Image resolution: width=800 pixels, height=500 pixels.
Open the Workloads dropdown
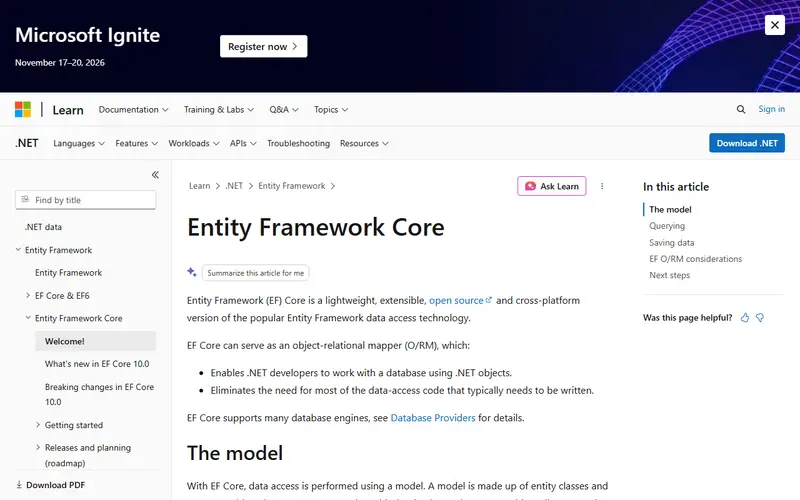(193, 143)
